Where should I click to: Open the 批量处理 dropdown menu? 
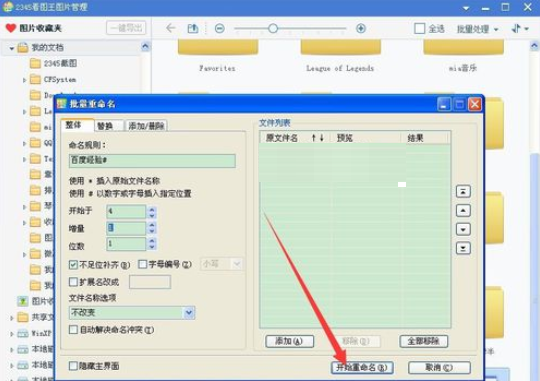coord(477,29)
